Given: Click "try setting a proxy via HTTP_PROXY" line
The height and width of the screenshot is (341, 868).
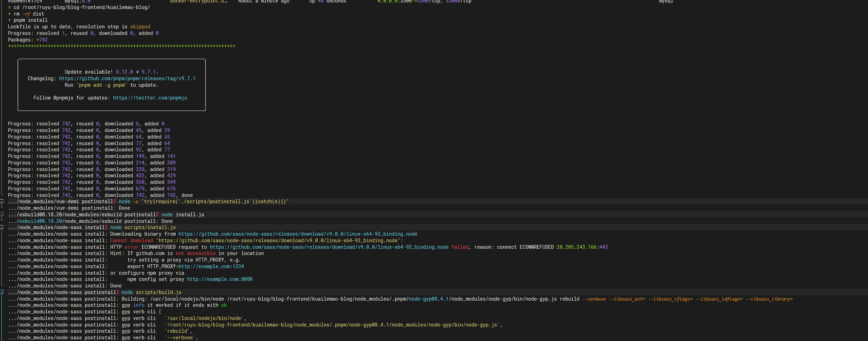Looking at the screenshot, I should pos(184,260).
